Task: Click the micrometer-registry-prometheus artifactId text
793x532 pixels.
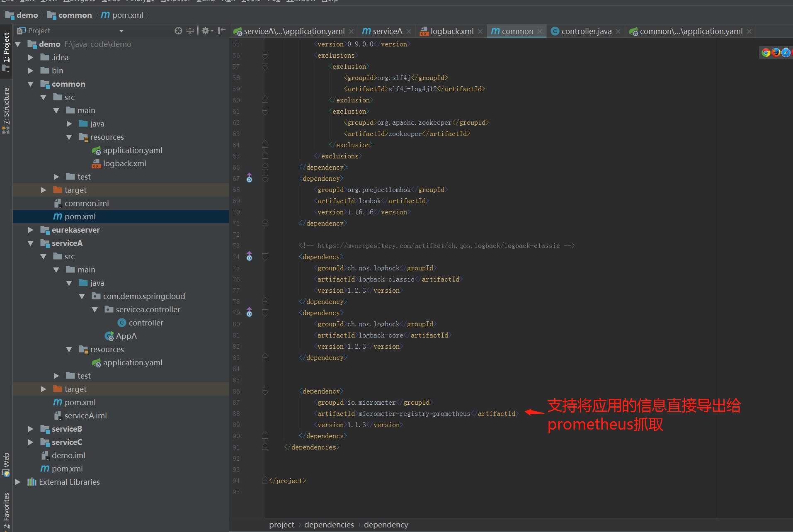Action: tap(414, 413)
